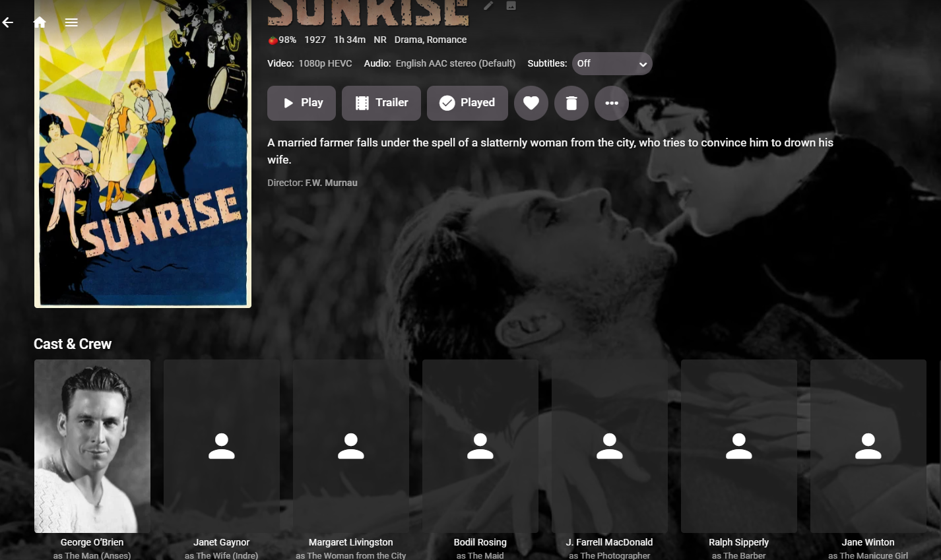Click the role "as The Wife (Indre)"
Viewport: 941px width, 560px height.
(222, 555)
